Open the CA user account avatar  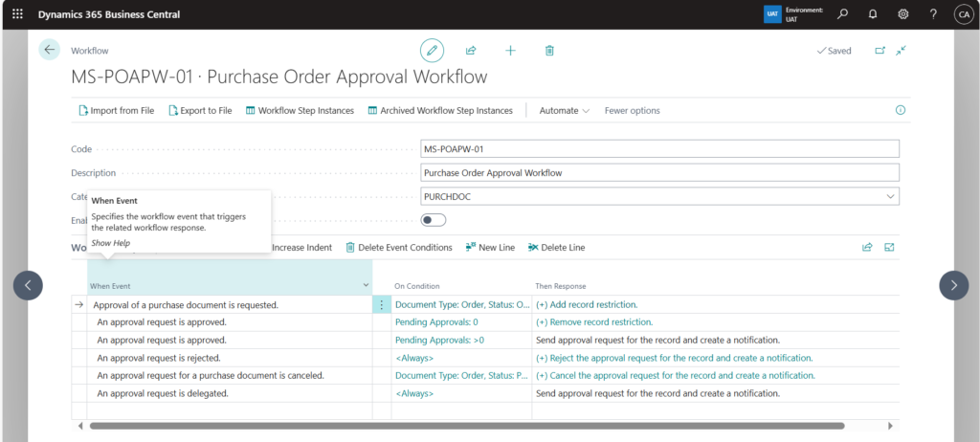coord(963,13)
